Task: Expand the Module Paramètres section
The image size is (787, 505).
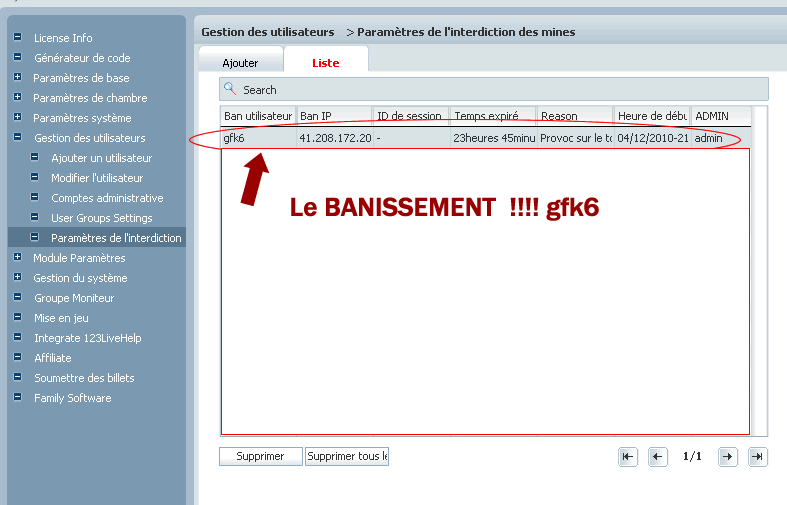Action: point(18,258)
